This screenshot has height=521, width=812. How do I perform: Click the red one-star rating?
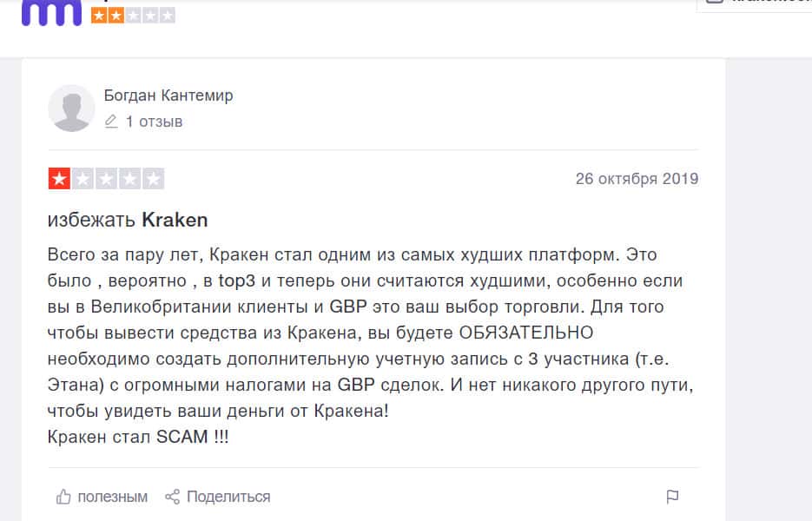click(60, 180)
